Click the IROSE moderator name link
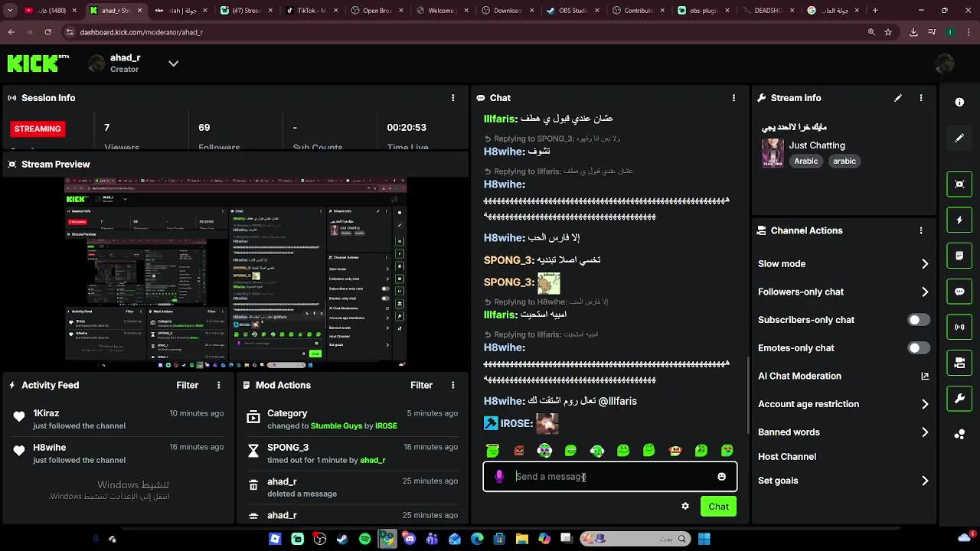This screenshot has height=551, width=980. (x=386, y=426)
